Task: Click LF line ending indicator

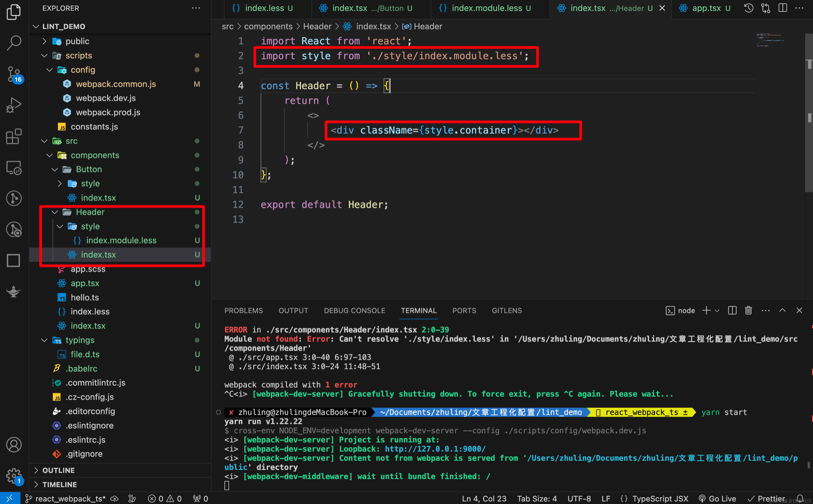Action: (606, 498)
